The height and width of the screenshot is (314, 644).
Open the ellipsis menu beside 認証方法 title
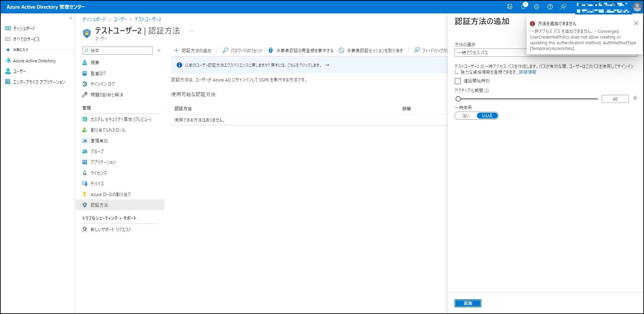[x=191, y=31]
